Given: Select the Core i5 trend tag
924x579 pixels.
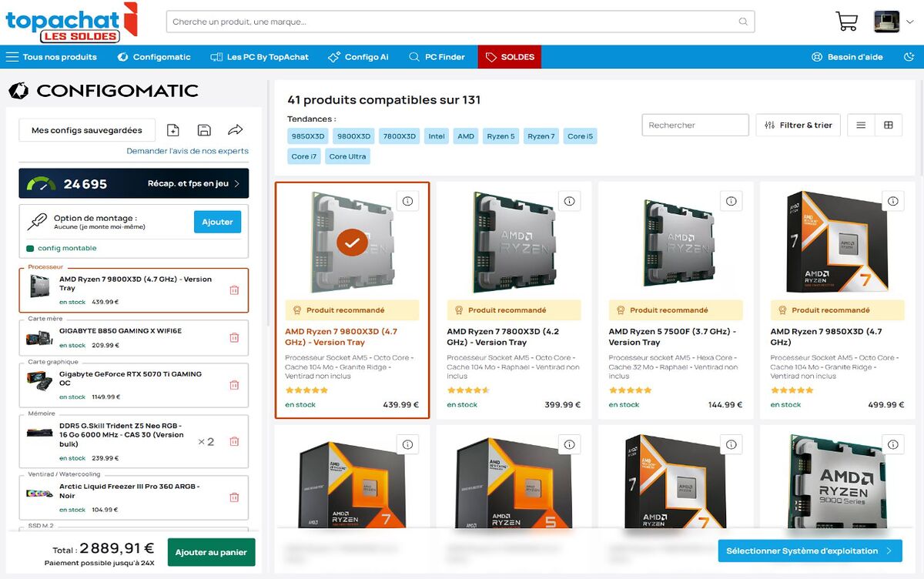Looking at the screenshot, I should coord(581,136).
